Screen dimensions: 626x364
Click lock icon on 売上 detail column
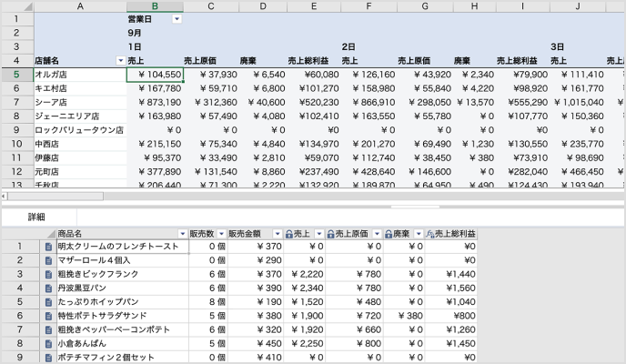coord(288,234)
